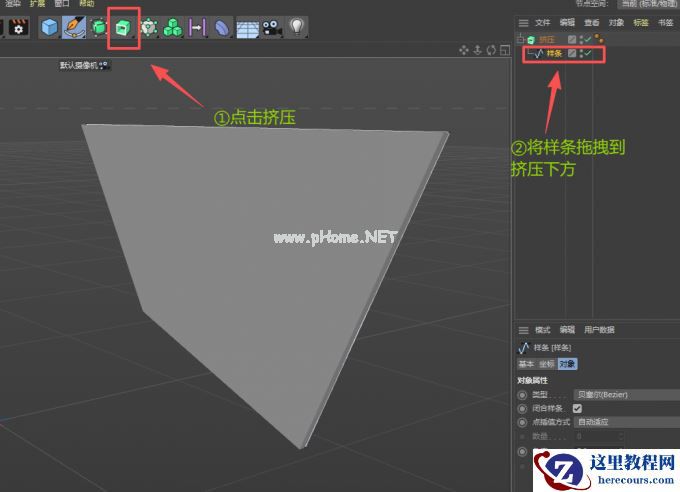Open the render settings clapperboard icon
The height and width of the screenshot is (492, 680).
point(18,28)
